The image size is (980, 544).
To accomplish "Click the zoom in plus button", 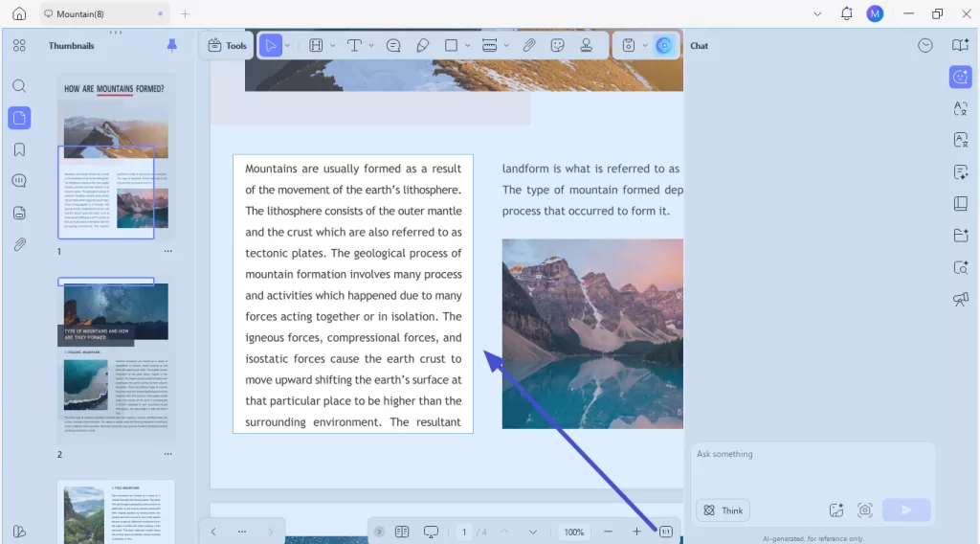I will 636,532.
